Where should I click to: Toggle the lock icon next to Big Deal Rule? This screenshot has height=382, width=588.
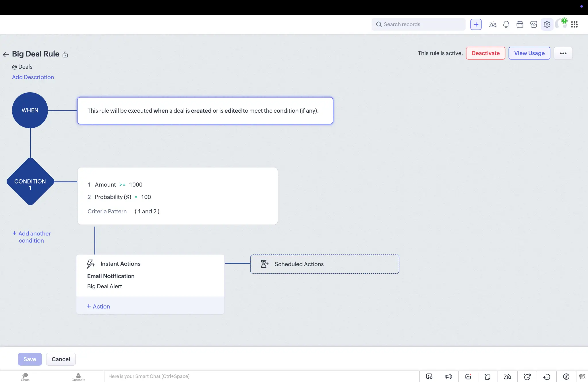65,54
